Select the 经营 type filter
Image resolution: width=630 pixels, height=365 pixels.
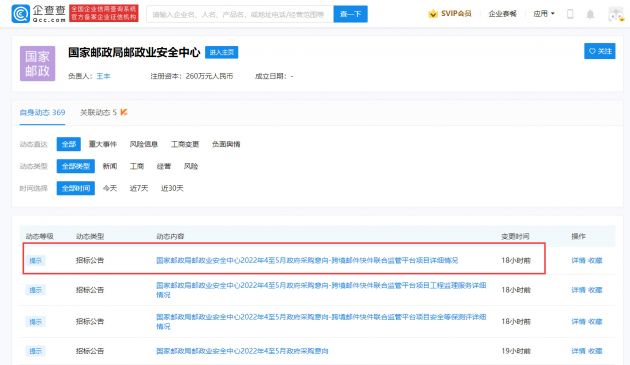(x=164, y=166)
